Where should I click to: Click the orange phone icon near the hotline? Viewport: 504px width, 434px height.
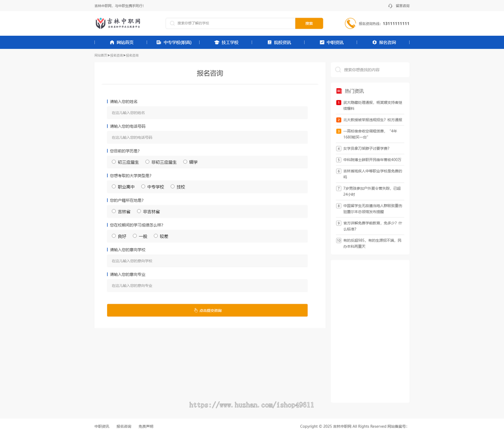350,23
